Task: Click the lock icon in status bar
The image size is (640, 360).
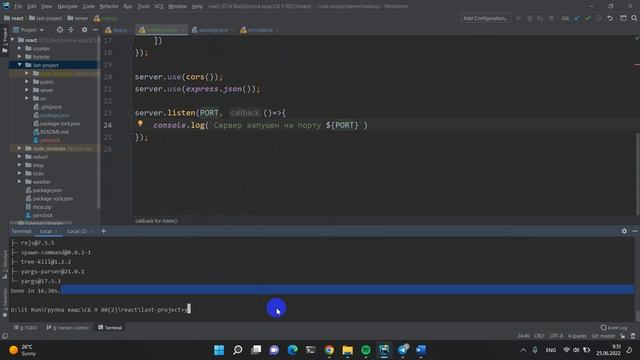Action: click(622, 336)
